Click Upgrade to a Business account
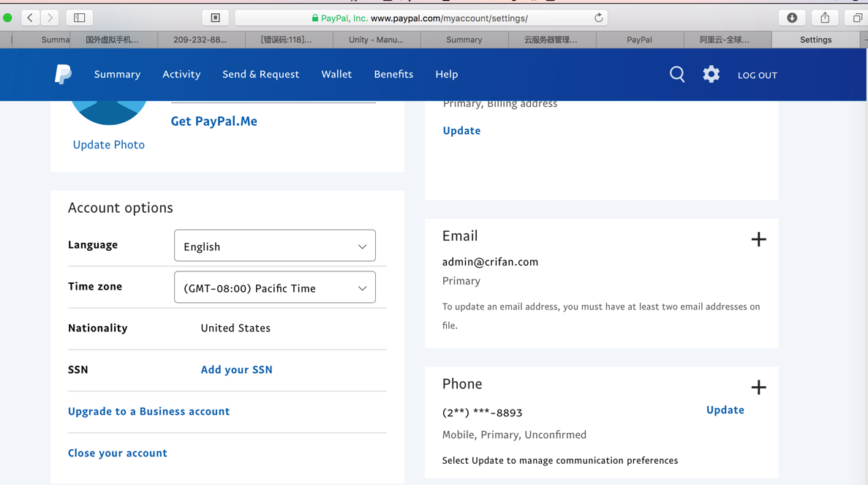868x485 pixels. [x=148, y=411]
